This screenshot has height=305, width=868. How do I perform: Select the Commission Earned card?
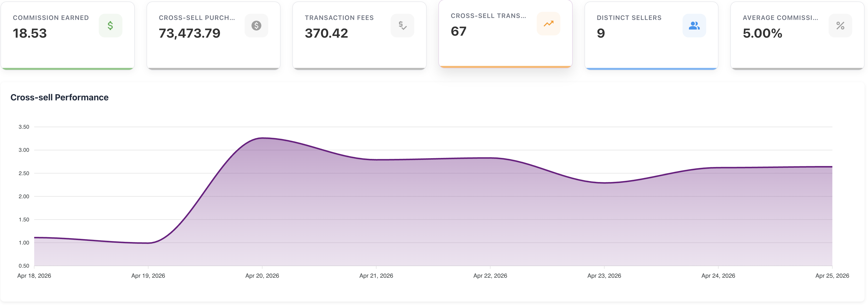(x=67, y=50)
